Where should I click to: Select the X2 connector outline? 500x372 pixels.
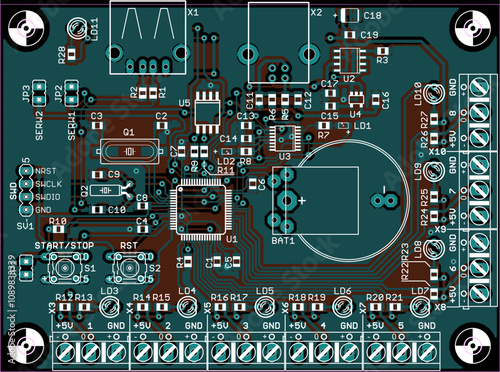(x=278, y=42)
